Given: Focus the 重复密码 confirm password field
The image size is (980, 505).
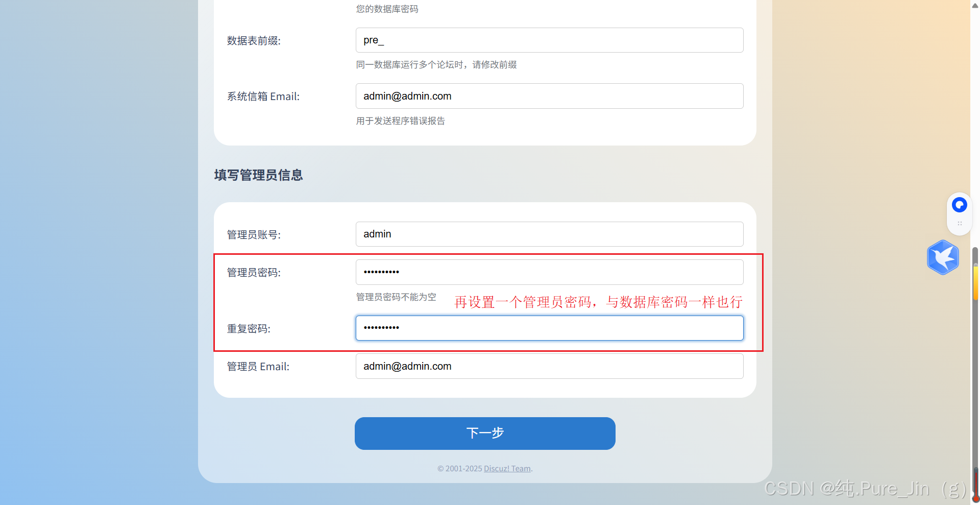Looking at the screenshot, I should point(549,328).
